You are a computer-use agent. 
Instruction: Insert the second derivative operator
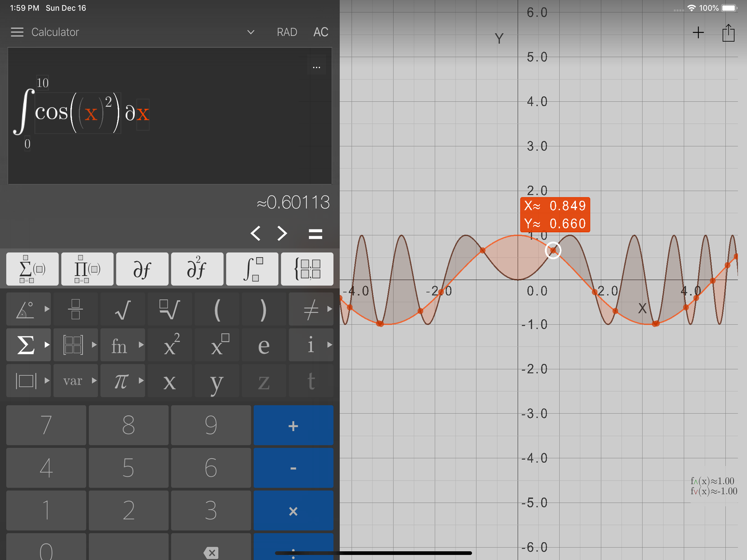coord(197,269)
